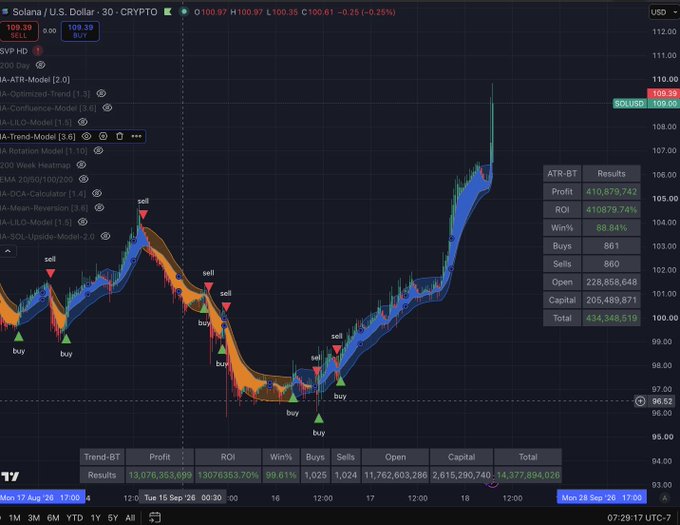Click the ATR-BT ROI value 410879.74%
Image resolution: width=680 pixels, height=525 pixels.
click(x=611, y=210)
